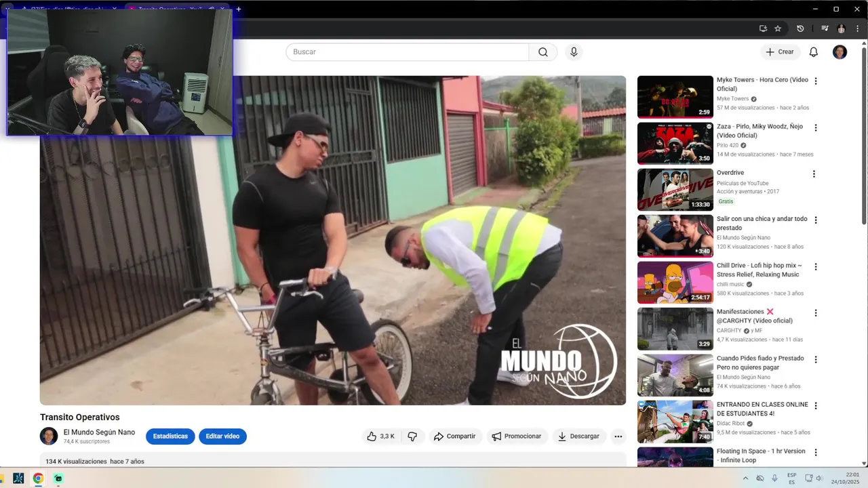The height and width of the screenshot is (488, 868).
Task: Click Myke Towers channel name
Action: coord(733,99)
